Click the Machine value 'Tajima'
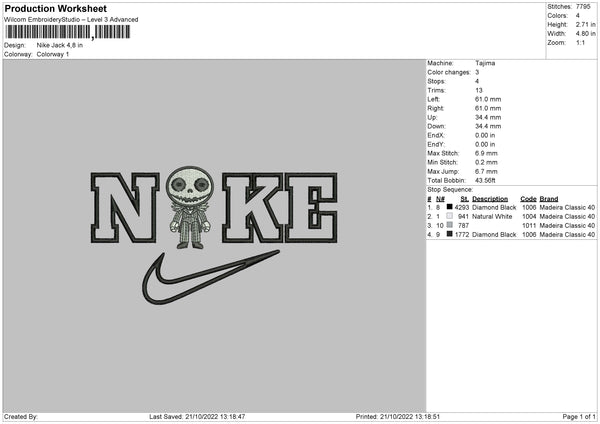 click(x=485, y=63)
